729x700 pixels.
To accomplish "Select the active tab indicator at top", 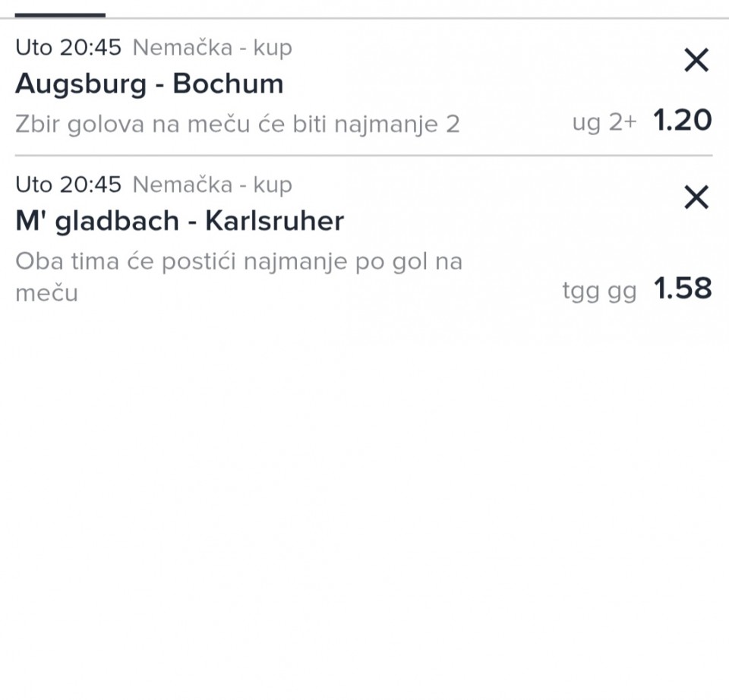I will click(60, 14).
